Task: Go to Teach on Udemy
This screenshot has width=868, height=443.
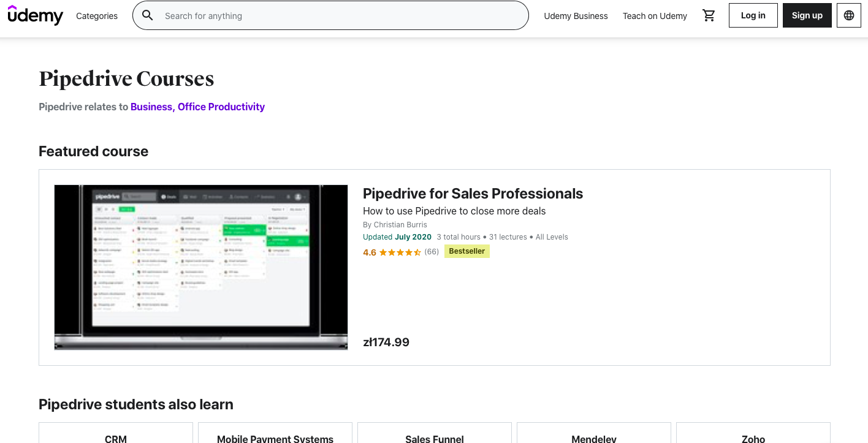Action: coord(655,16)
